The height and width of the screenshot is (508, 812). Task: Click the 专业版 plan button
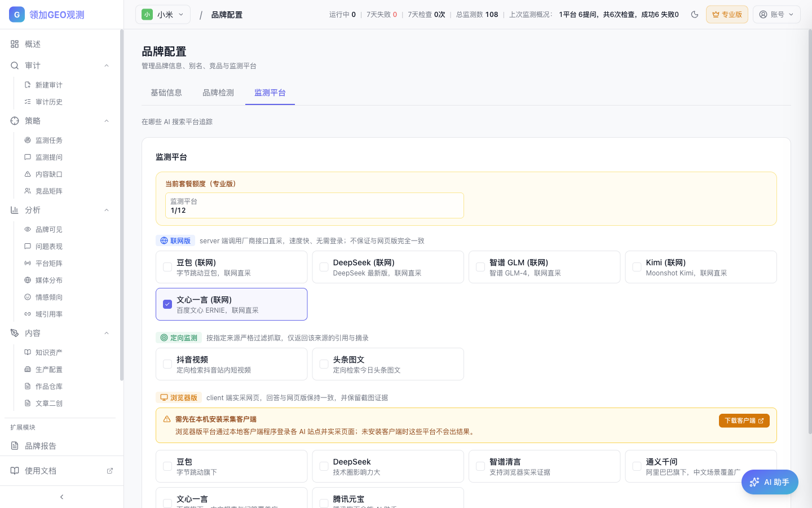click(x=727, y=15)
